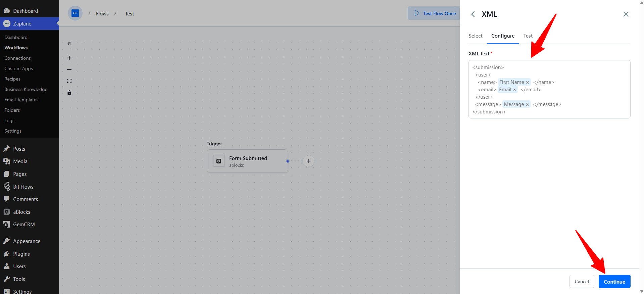
Task: Open the Bit Flows sidebar icon
Action: click(7, 187)
